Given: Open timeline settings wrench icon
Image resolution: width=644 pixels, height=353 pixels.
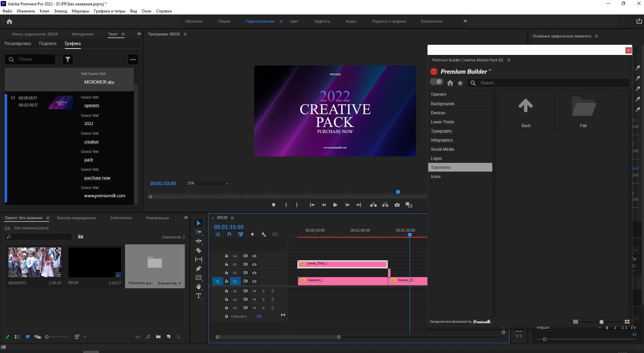Looking at the screenshot, I should pyautogui.click(x=264, y=234).
